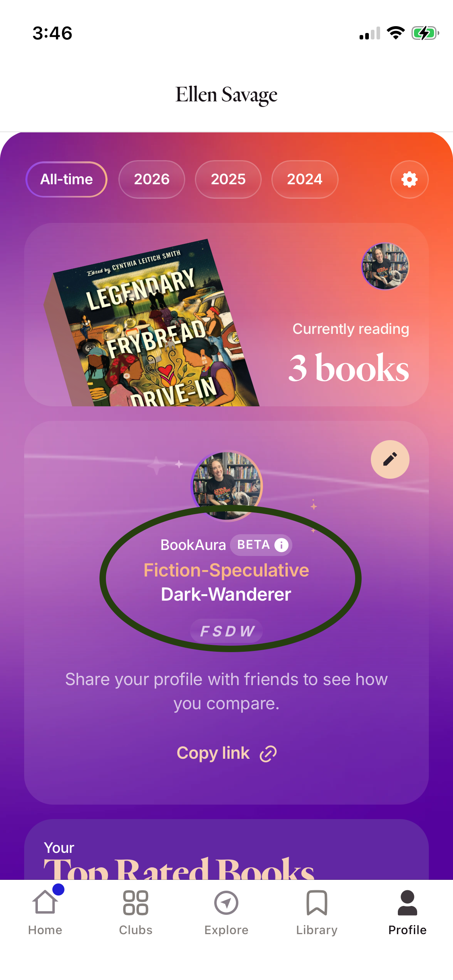The width and height of the screenshot is (453, 980).
Task: Tap the pencil edit icon
Action: click(390, 459)
